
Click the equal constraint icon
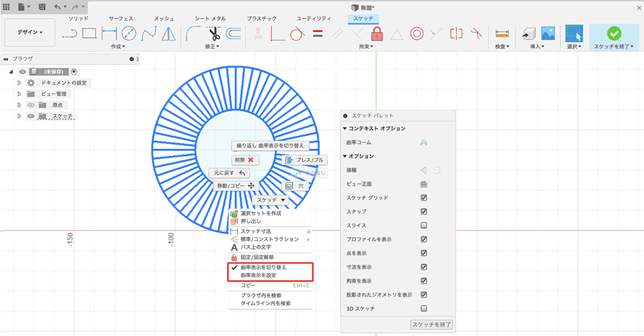tap(318, 34)
